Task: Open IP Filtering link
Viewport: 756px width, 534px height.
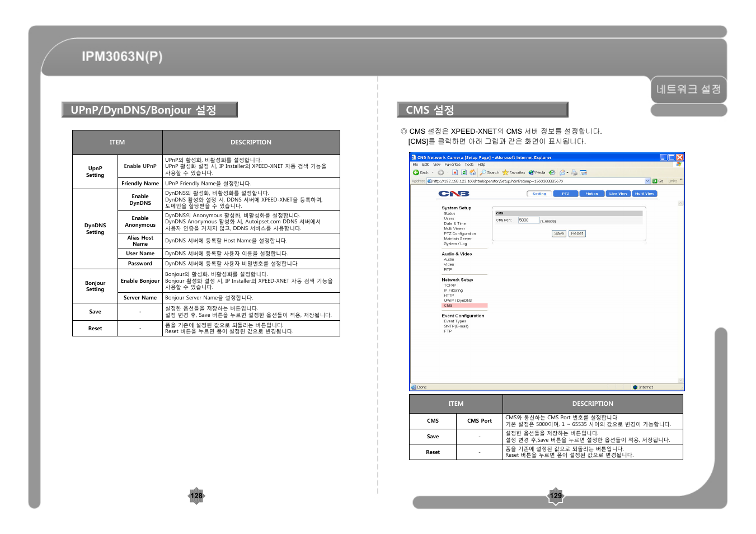Action: tap(453, 290)
